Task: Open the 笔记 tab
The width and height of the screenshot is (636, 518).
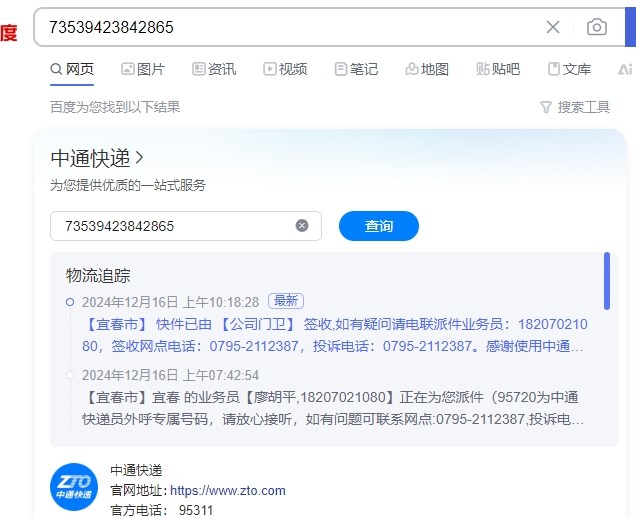Action: (x=356, y=69)
